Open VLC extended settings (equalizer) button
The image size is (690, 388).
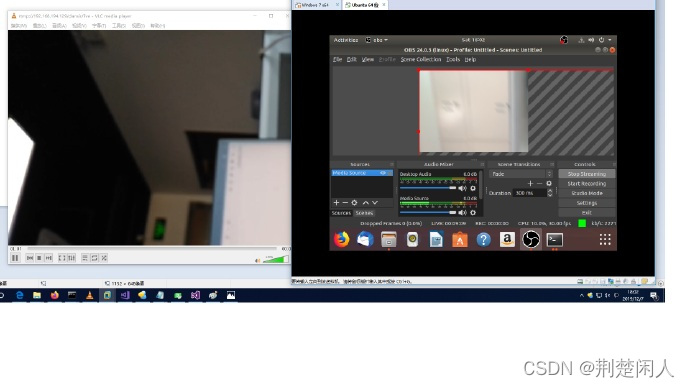[x=72, y=258]
